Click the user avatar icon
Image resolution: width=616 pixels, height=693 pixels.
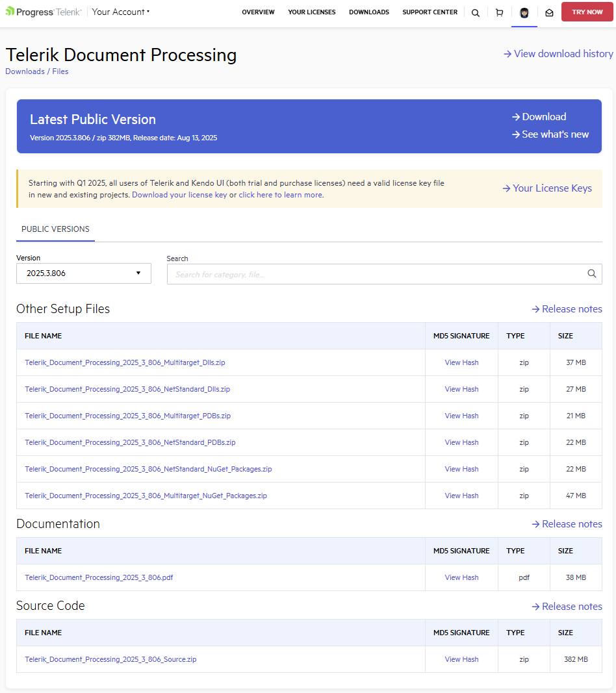[x=524, y=12]
